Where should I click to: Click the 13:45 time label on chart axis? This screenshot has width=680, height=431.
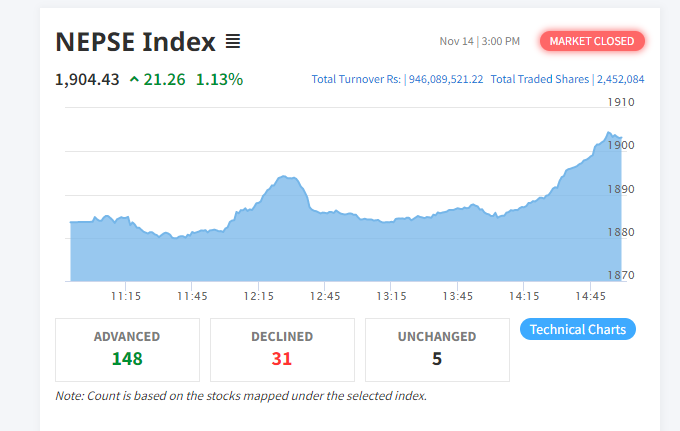pyautogui.click(x=458, y=296)
